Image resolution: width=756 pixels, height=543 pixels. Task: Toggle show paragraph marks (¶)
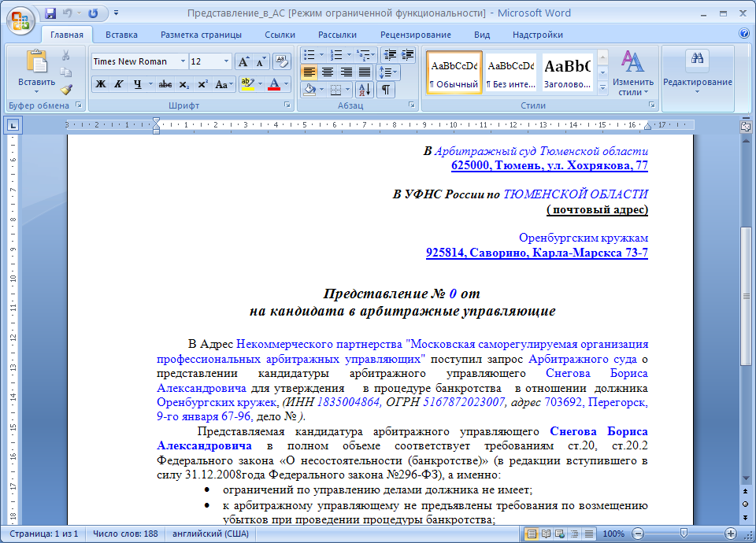(x=386, y=89)
